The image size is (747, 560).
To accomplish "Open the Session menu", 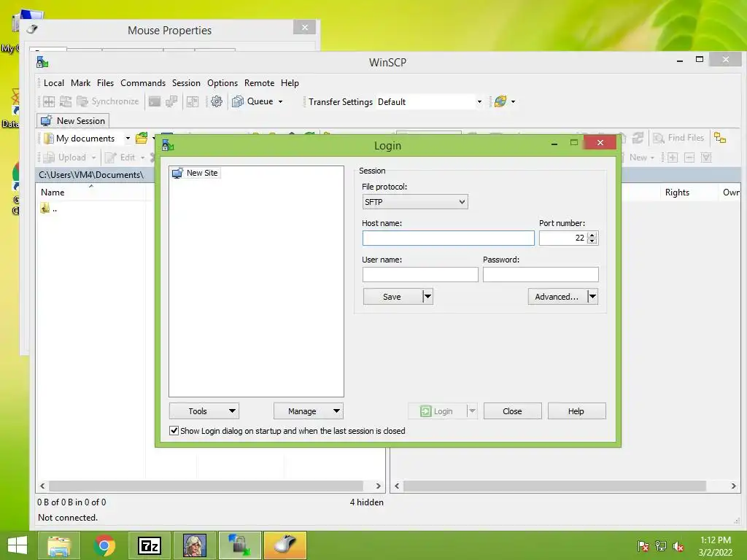I will pyautogui.click(x=186, y=83).
